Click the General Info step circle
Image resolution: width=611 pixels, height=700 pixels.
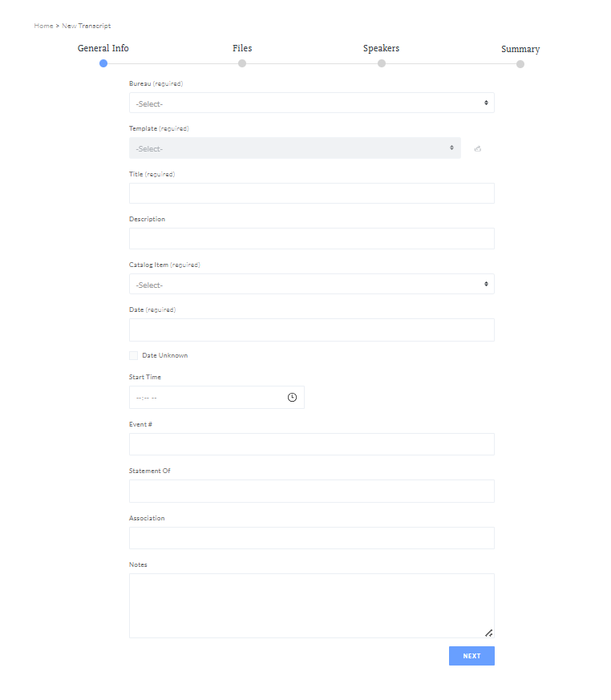pyautogui.click(x=103, y=63)
